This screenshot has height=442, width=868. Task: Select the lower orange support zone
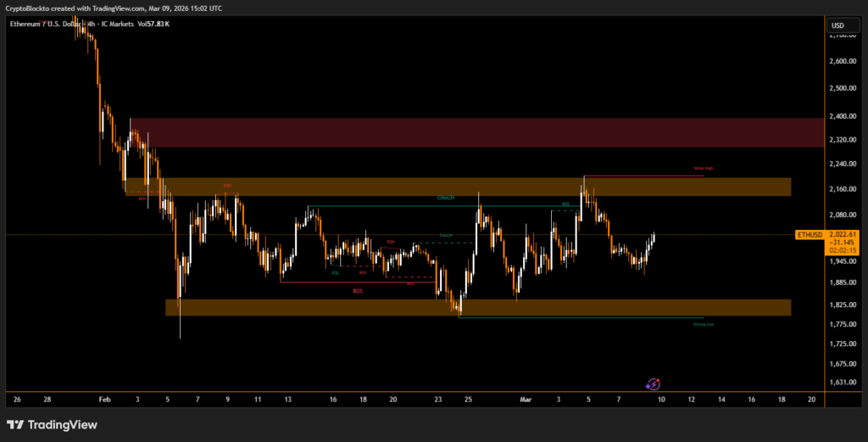pos(476,307)
